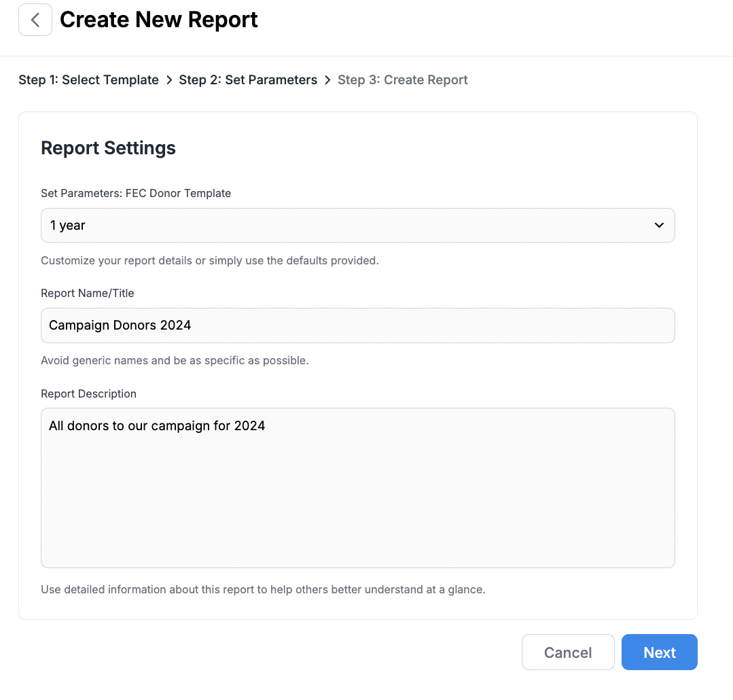Go to Step 1: Select Template
Image resolution: width=733 pixels, height=700 pixels.
click(88, 80)
